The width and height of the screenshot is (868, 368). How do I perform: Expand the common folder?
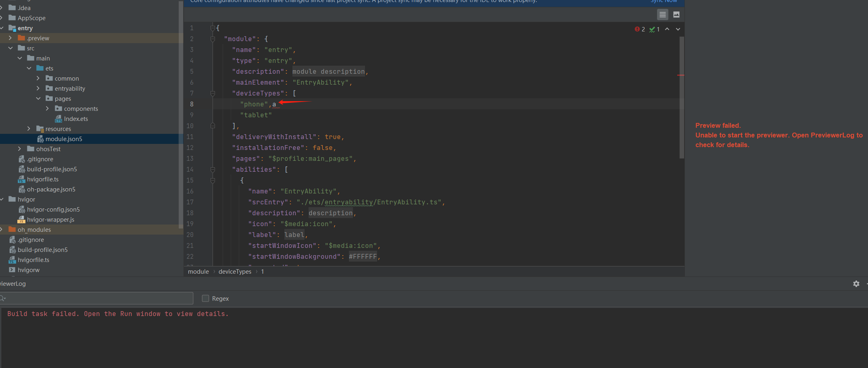click(38, 78)
